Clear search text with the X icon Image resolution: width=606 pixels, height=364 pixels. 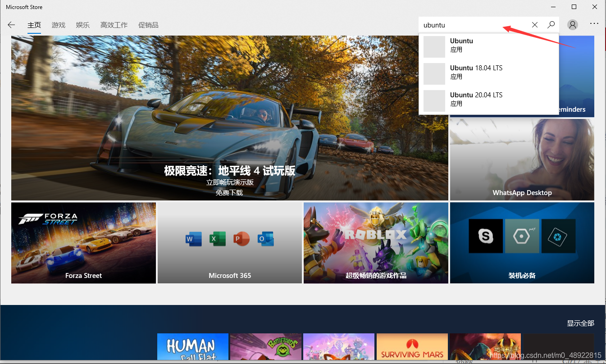click(x=535, y=25)
